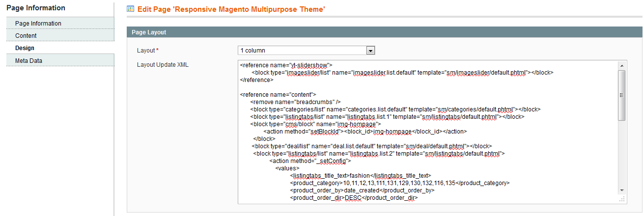Click the <action method="_setConfig"> line

(x=309, y=161)
